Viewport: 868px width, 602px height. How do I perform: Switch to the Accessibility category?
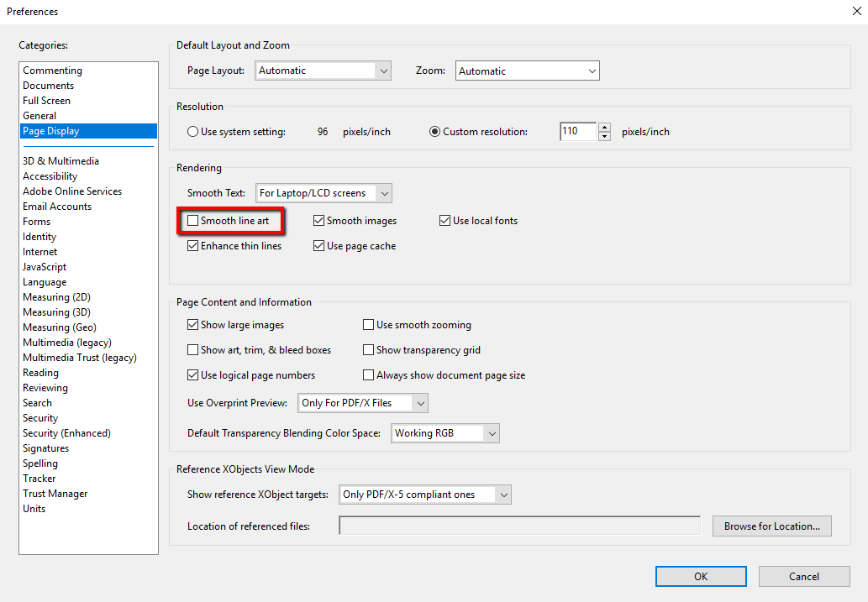(50, 175)
